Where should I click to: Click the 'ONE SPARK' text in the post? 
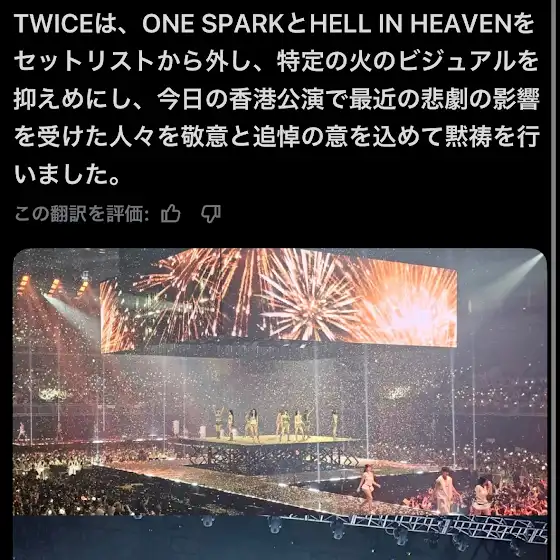tap(214, 24)
